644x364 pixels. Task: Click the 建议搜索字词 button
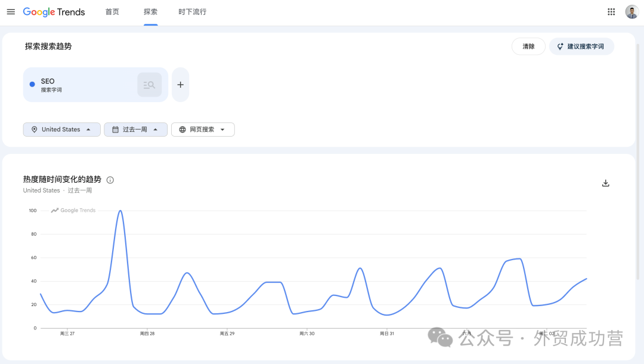pos(581,47)
